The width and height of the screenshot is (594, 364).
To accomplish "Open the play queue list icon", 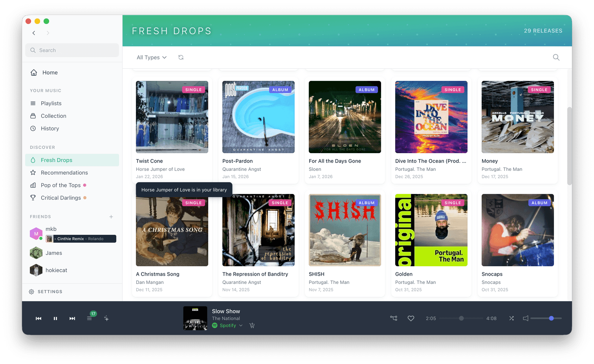I will 90,318.
